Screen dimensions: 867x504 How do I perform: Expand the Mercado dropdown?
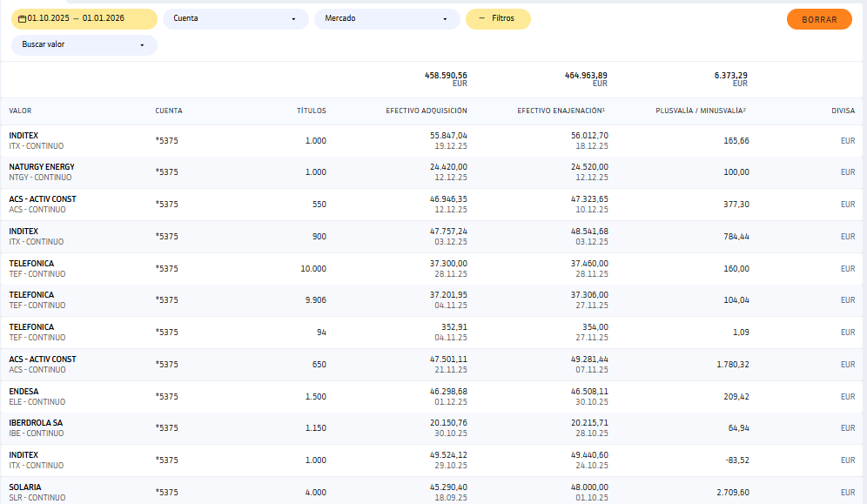pyautogui.click(x=386, y=18)
